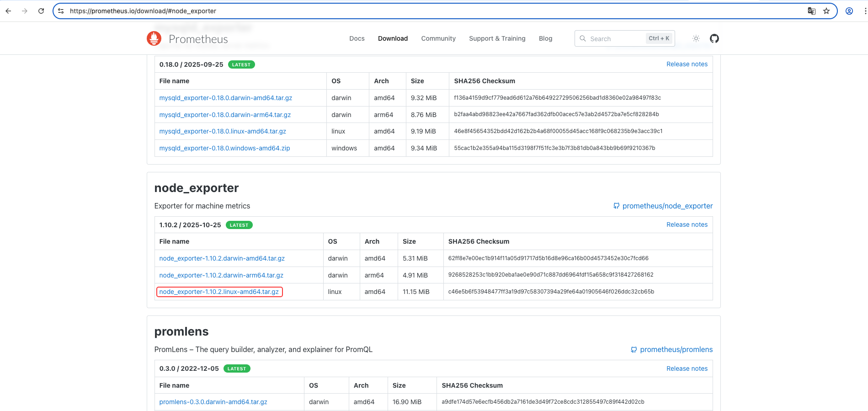Download mysqld_exporter-0.18.0.windows-amd64.zip
Screen dimensions: 868x411
(224, 148)
